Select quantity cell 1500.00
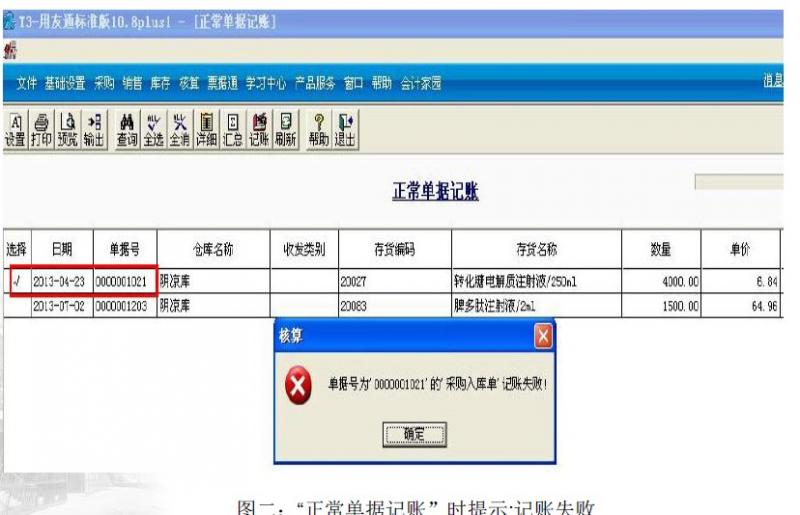 click(x=661, y=306)
